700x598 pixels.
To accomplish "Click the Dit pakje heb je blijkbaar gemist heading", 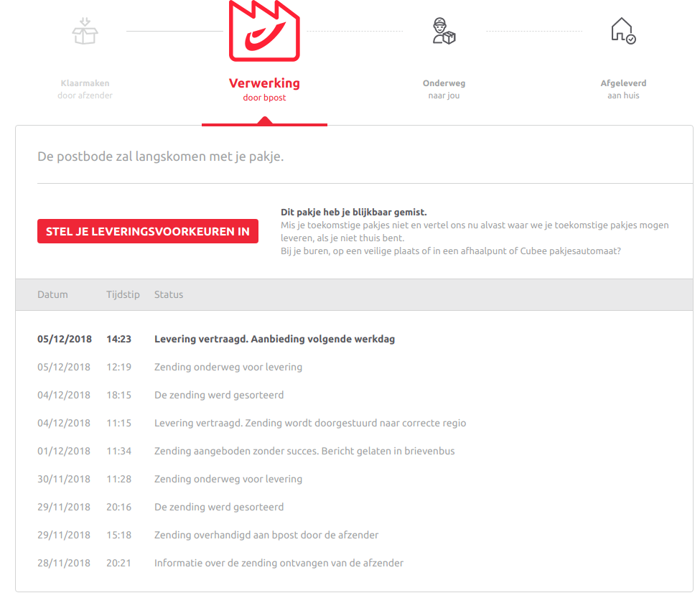I will pos(353,212).
